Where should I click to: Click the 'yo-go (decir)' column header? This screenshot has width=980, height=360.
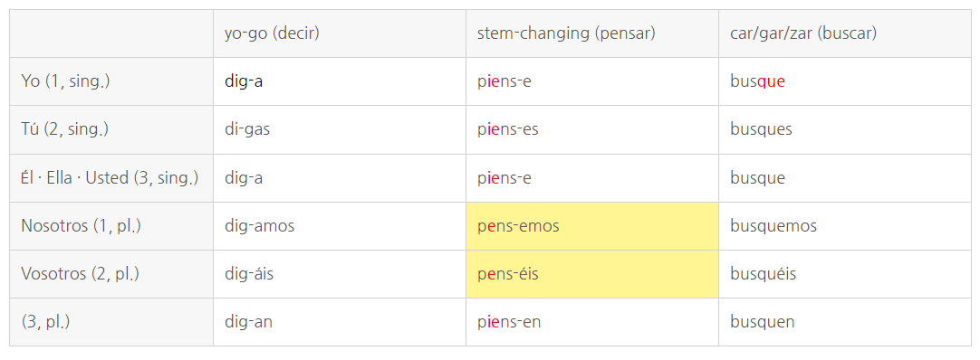pyautogui.click(x=340, y=33)
